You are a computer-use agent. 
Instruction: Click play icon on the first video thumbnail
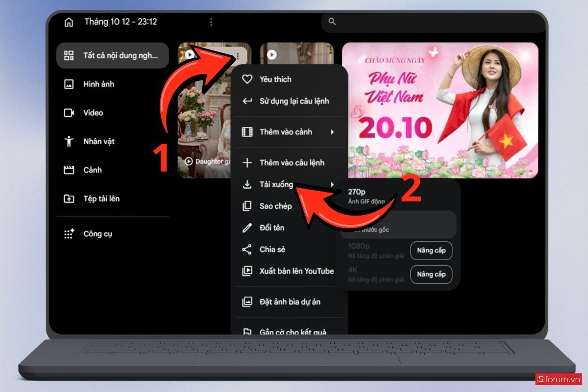coord(190,55)
